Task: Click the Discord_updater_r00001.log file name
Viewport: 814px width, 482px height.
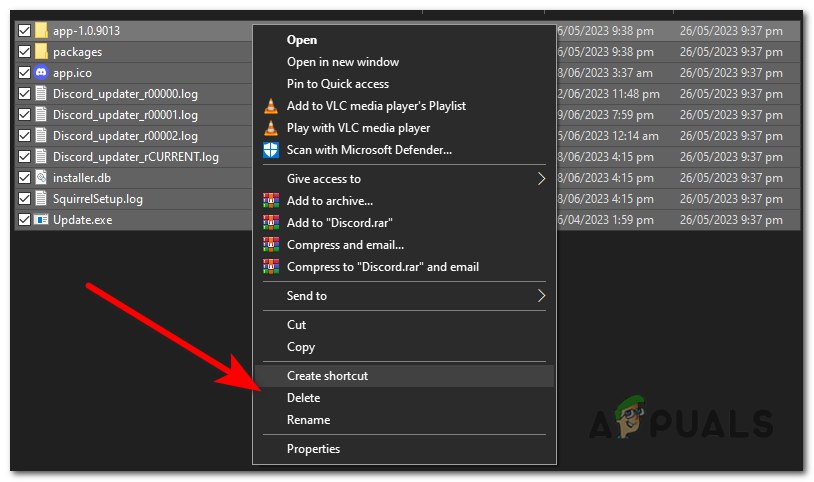Action: 125,115
